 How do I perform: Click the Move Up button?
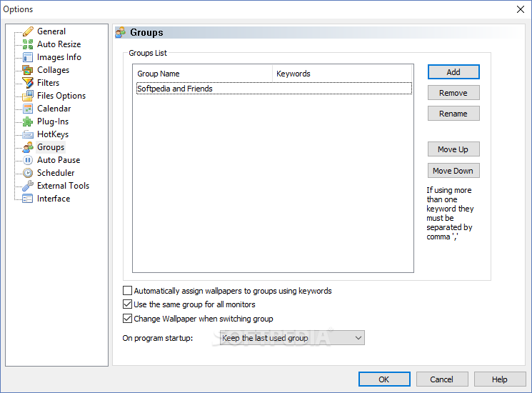click(x=453, y=149)
